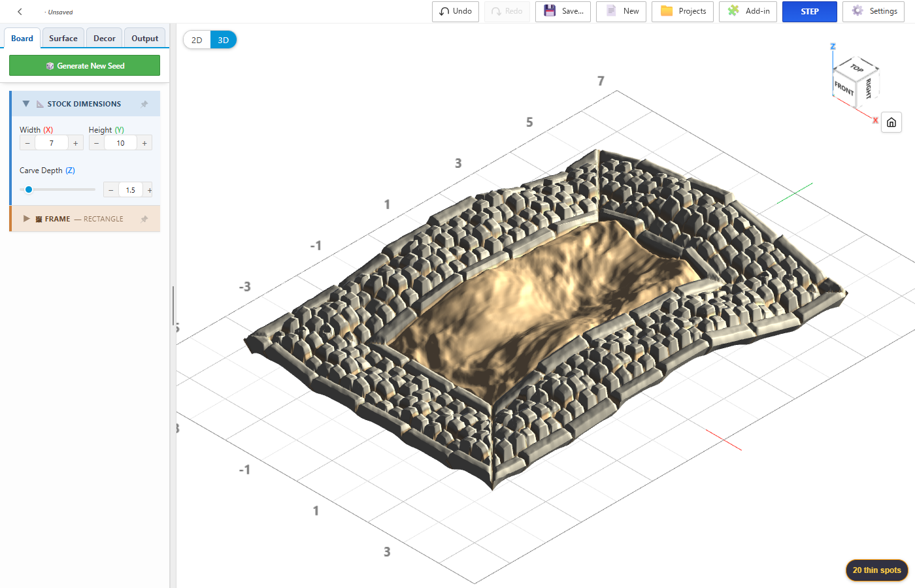Screen dimensions: 915x588
Task: Create a New document
Action: 622,11
